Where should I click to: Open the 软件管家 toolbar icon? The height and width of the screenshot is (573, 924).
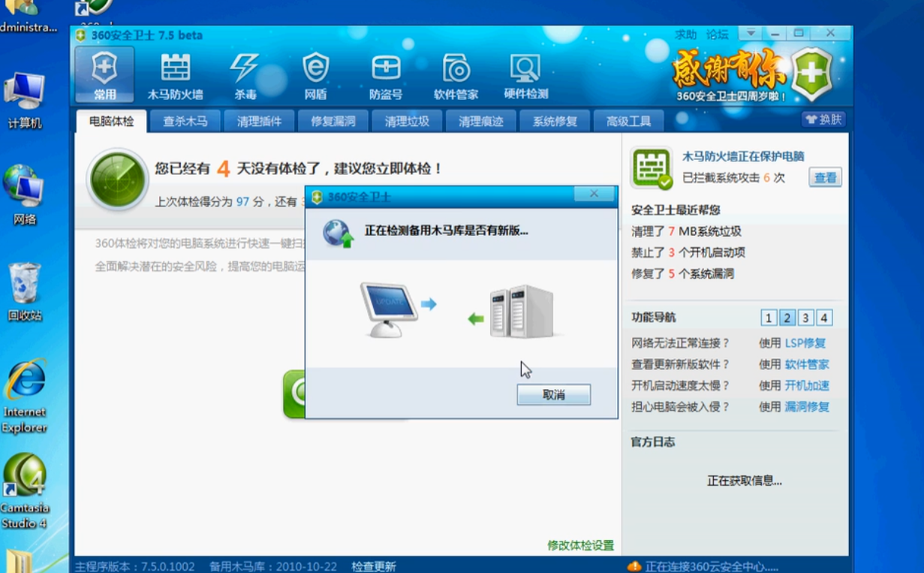(456, 75)
